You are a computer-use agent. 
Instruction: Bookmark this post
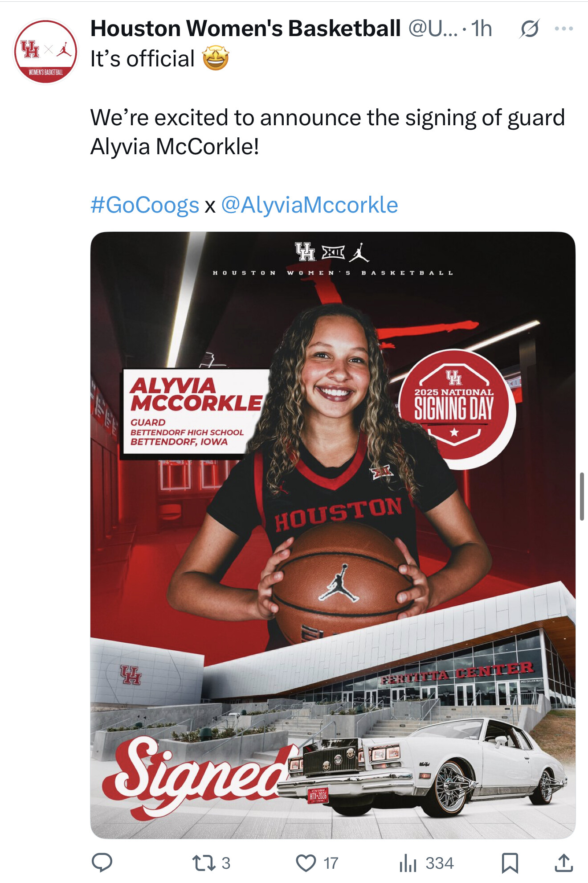(510, 863)
